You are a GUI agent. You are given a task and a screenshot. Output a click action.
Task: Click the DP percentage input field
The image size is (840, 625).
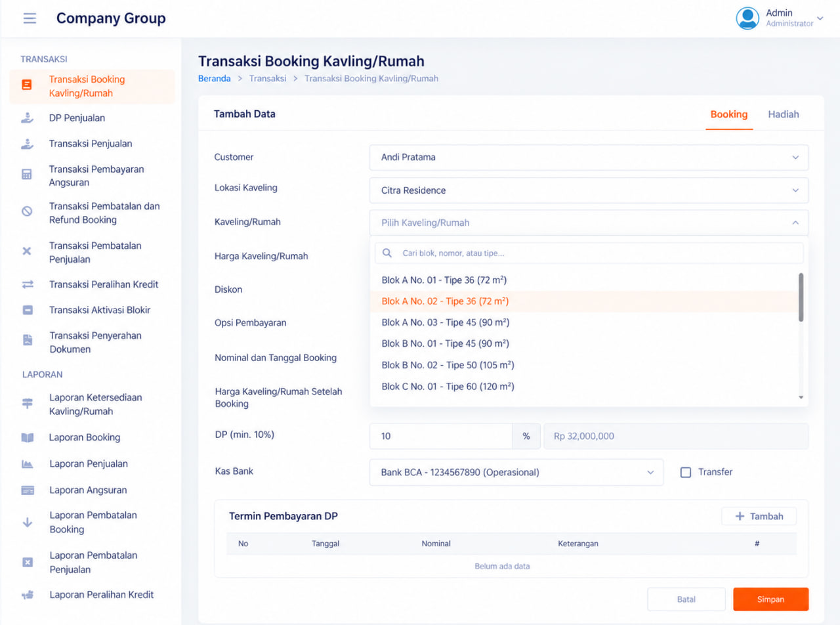point(441,437)
